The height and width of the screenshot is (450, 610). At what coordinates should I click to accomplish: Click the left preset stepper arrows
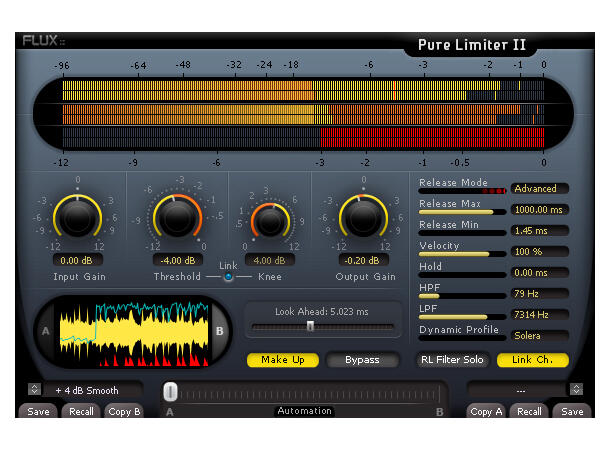34,389
